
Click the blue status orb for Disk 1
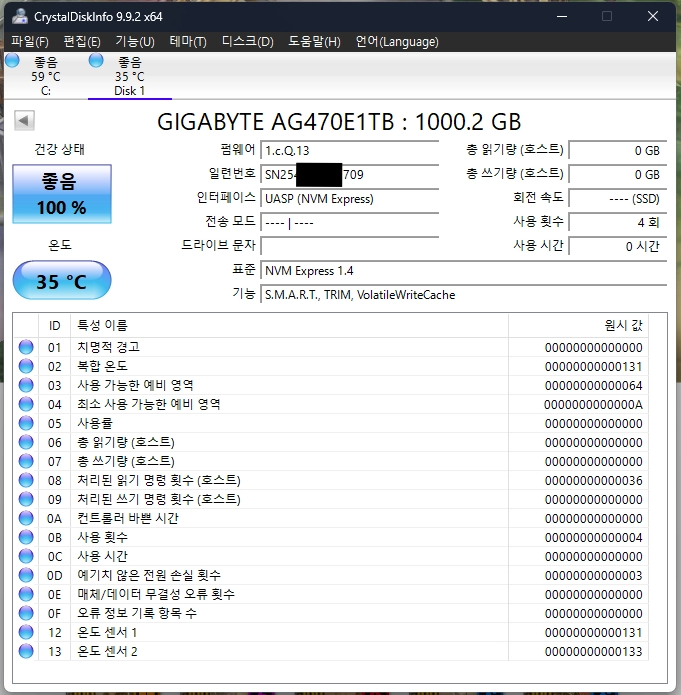click(96, 61)
